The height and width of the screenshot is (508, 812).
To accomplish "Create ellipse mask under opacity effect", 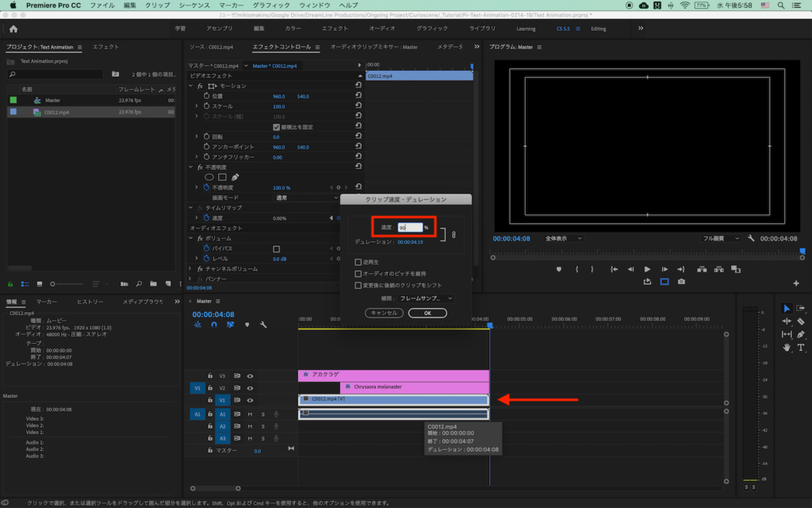I will 210,177.
